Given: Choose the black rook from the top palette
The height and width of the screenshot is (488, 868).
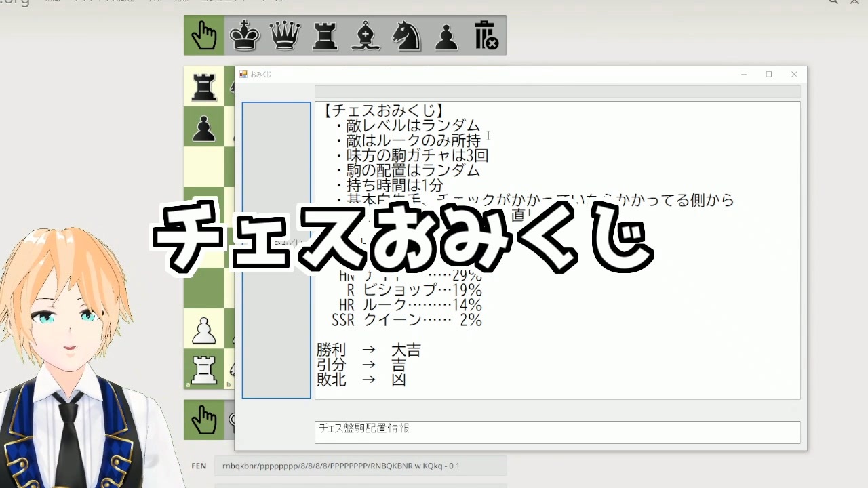Looking at the screenshot, I should tap(325, 35).
